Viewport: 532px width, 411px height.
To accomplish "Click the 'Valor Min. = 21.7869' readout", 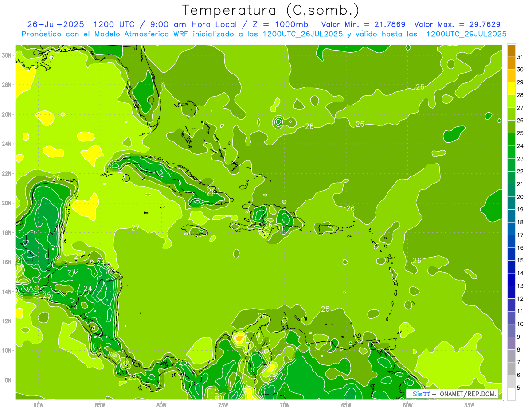I will click(364, 24).
